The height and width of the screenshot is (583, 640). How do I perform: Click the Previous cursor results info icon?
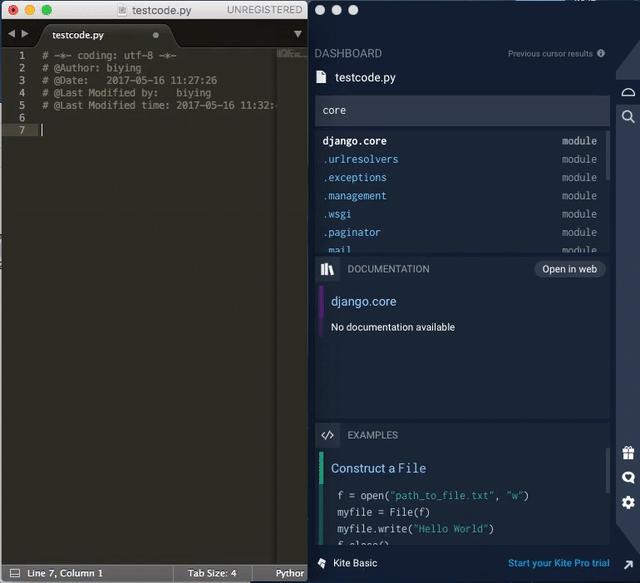coord(601,53)
